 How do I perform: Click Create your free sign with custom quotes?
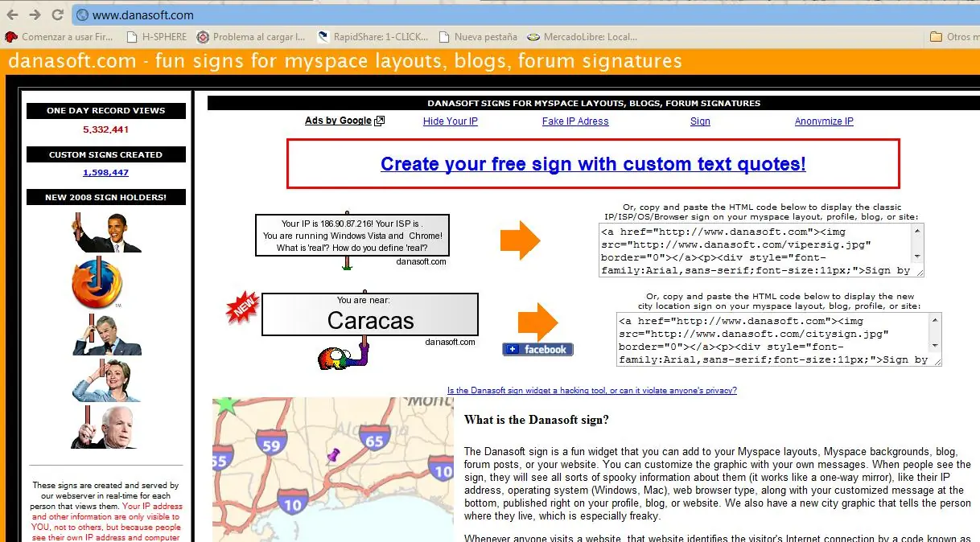click(593, 164)
